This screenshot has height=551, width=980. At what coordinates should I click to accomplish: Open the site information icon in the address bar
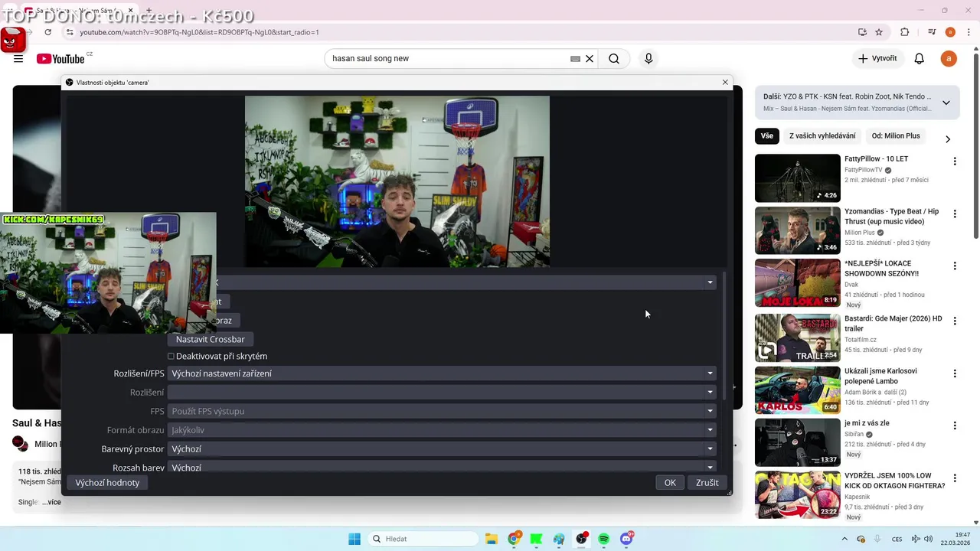point(70,32)
